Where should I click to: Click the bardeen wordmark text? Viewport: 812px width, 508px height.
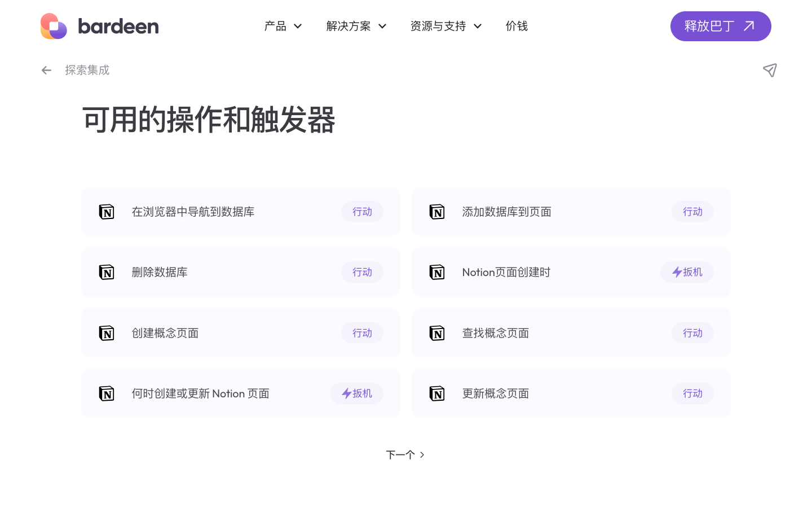click(118, 27)
